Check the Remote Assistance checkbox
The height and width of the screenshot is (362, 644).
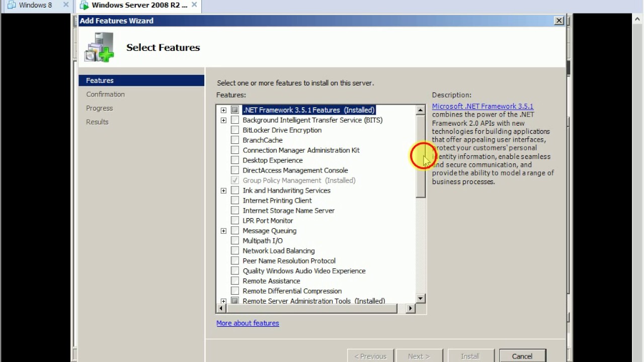tap(235, 281)
